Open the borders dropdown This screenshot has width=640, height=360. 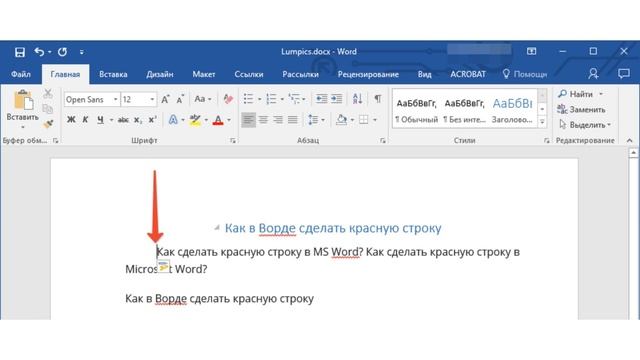(x=375, y=120)
